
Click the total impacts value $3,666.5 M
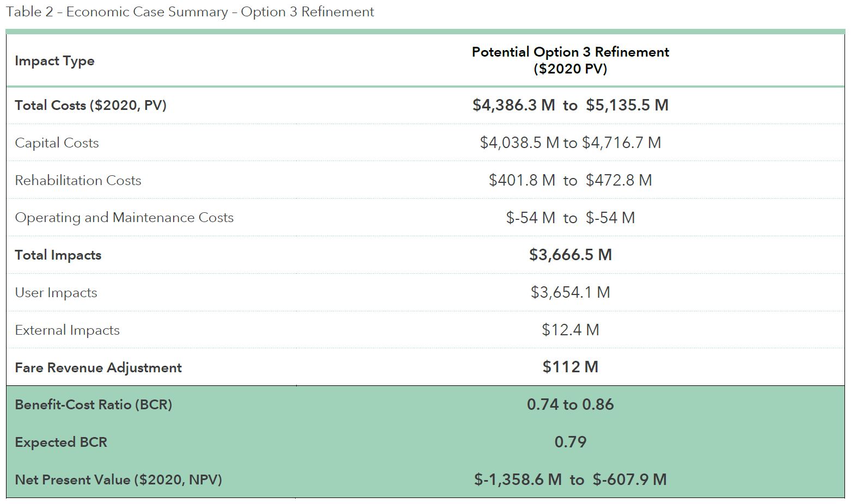(x=570, y=255)
